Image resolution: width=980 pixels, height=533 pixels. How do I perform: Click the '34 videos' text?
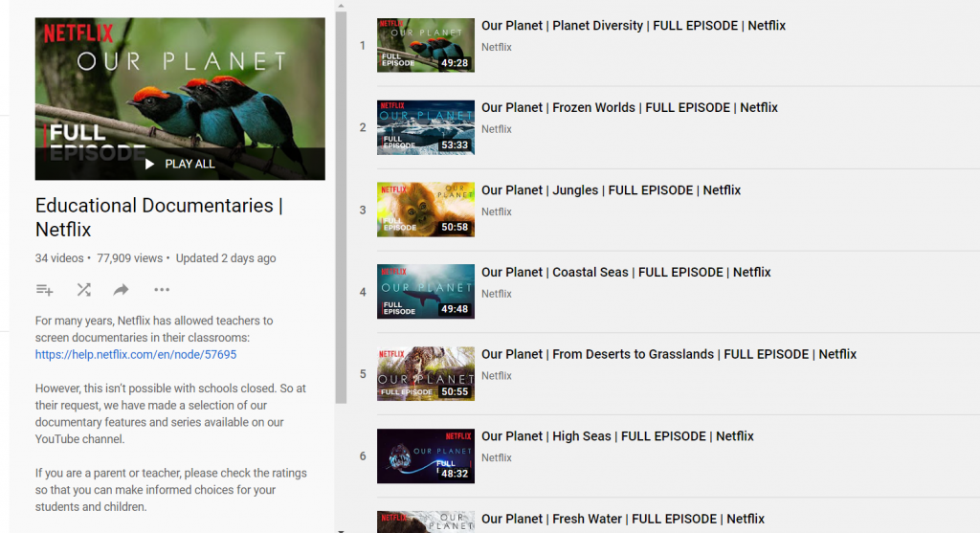59,258
